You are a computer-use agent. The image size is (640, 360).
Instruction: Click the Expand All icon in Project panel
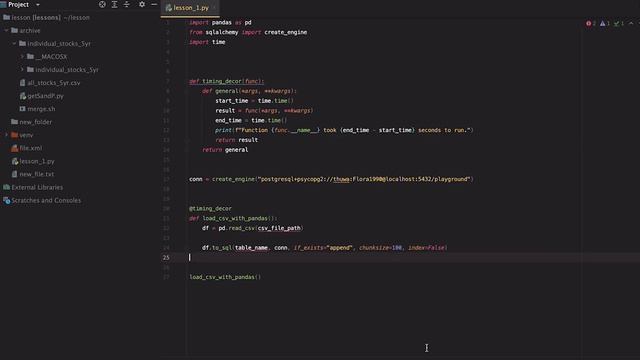pyautogui.click(x=114, y=4)
